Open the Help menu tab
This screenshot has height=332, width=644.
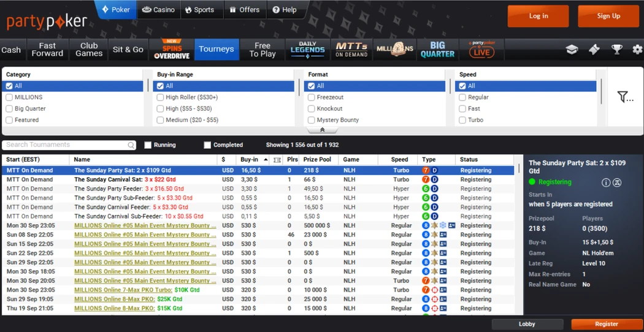[285, 10]
